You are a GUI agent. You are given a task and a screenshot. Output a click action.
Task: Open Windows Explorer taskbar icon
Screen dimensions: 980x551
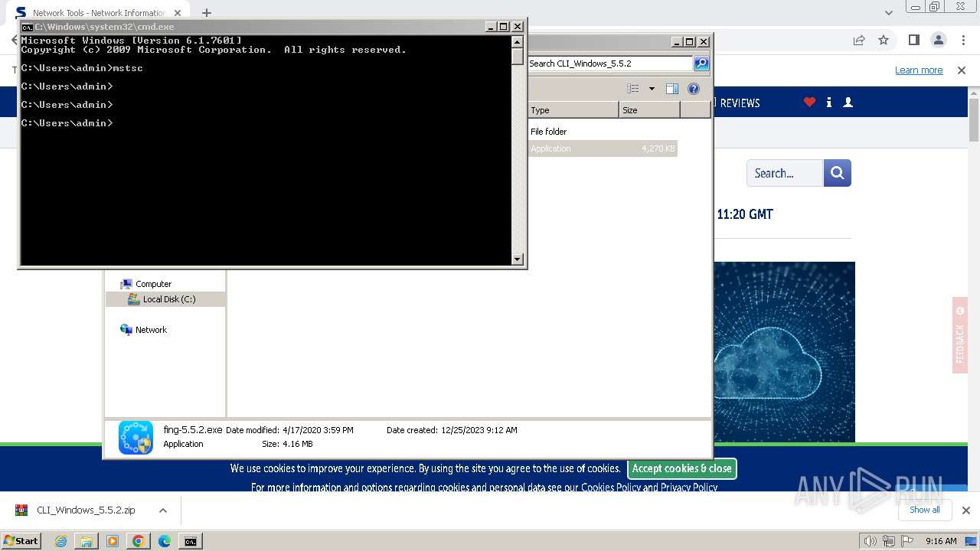[x=87, y=541]
